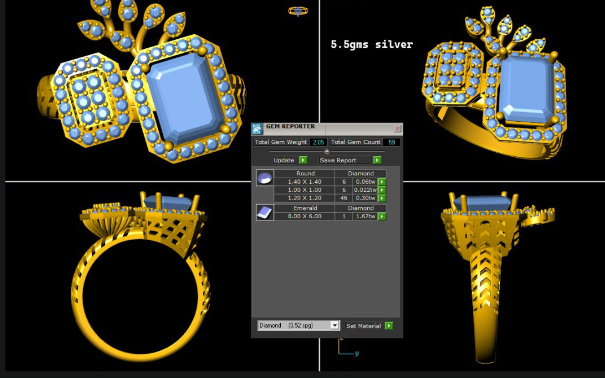Click the Update button label
Image resolution: width=605 pixels, height=378 pixels.
point(284,160)
